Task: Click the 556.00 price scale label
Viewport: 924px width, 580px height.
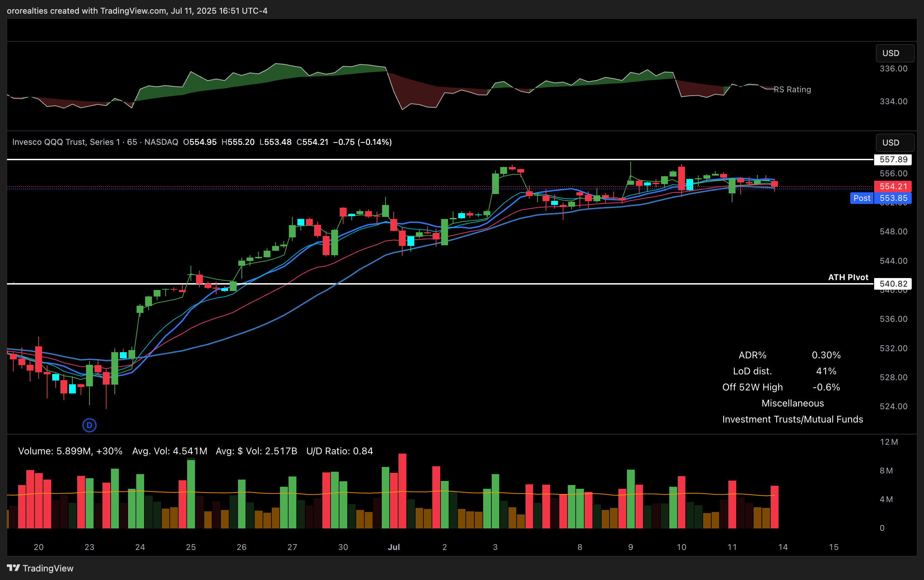Action: click(894, 174)
